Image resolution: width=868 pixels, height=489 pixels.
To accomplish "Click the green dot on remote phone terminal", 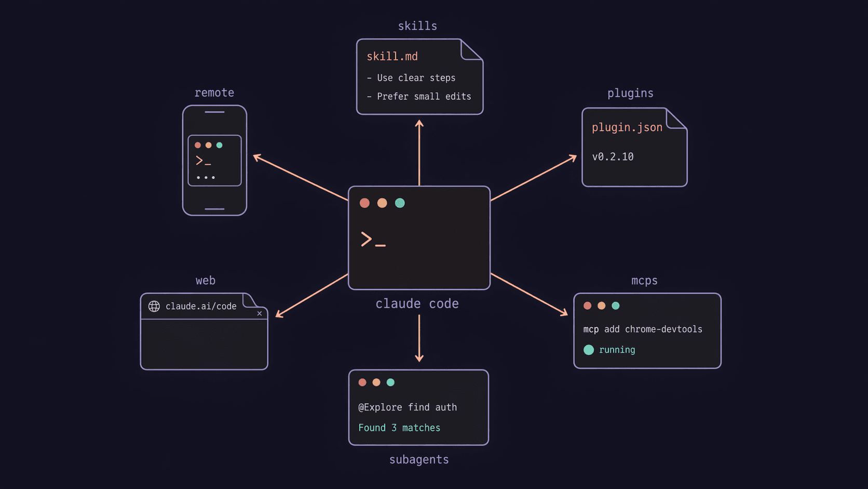I will point(220,146).
